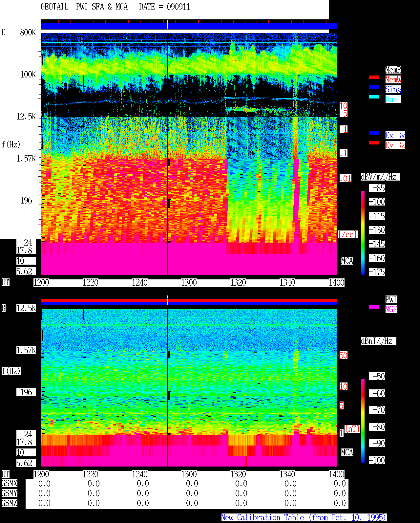This screenshot has height=523, width=420.
Task: Click the blue mode bar above E spectrogram
Action: pos(189,26)
